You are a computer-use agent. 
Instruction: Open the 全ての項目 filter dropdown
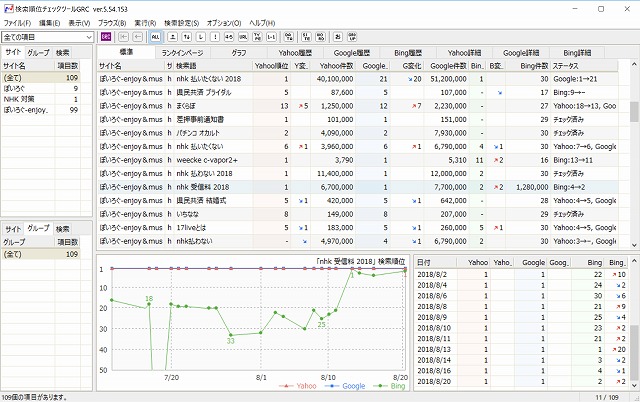point(48,37)
